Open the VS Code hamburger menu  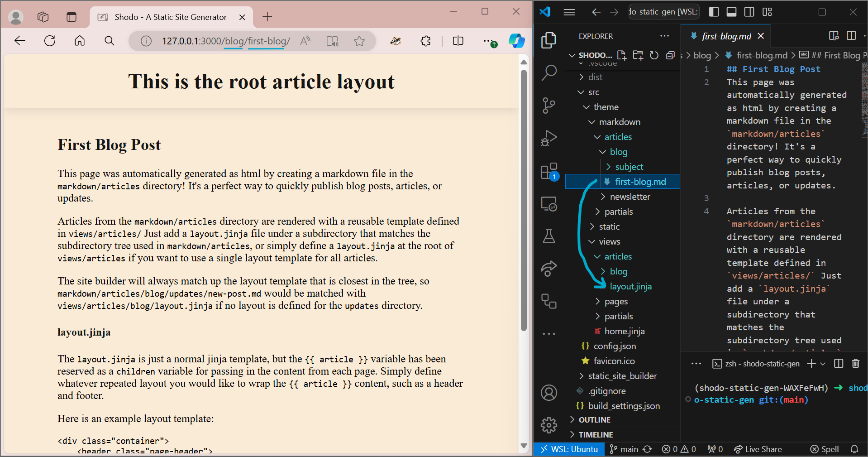pos(569,12)
